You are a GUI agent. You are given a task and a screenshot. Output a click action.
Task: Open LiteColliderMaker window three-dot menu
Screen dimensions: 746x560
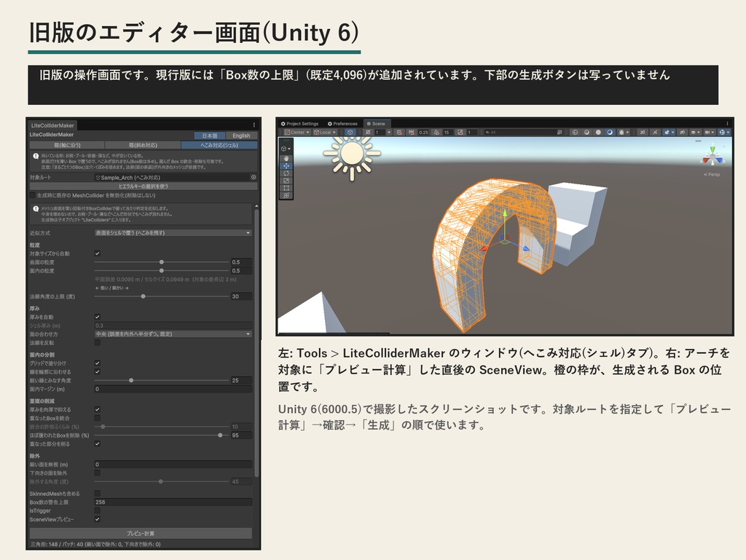pyautogui.click(x=254, y=125)
